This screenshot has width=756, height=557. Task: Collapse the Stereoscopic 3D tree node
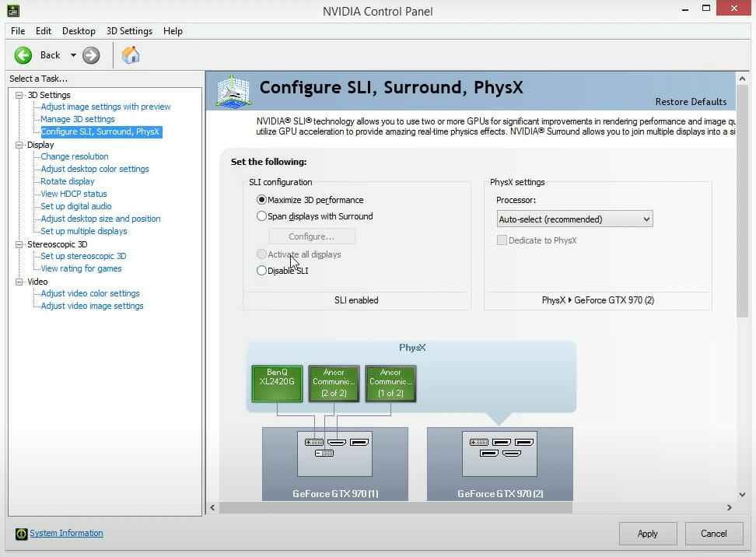click(x=19, y=244)
